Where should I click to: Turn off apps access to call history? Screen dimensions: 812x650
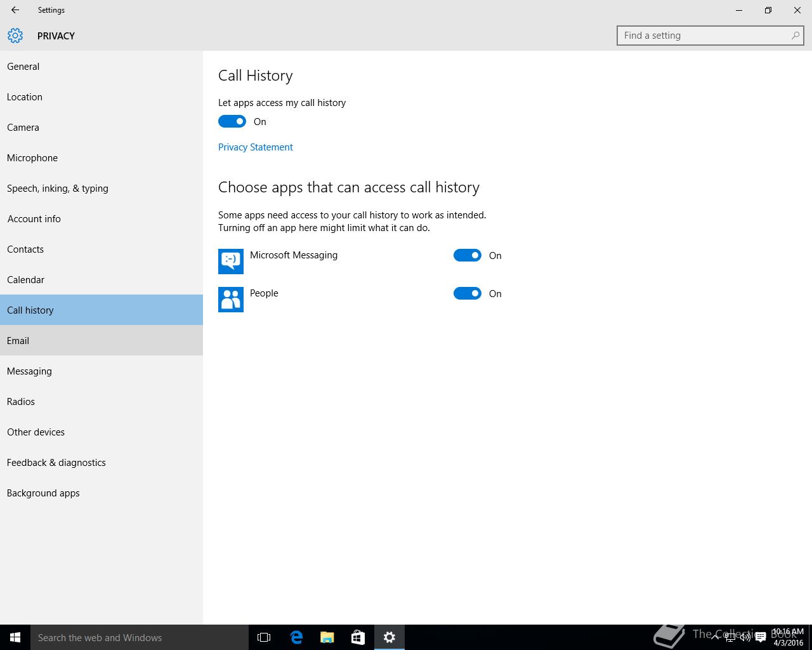[232, 121]
